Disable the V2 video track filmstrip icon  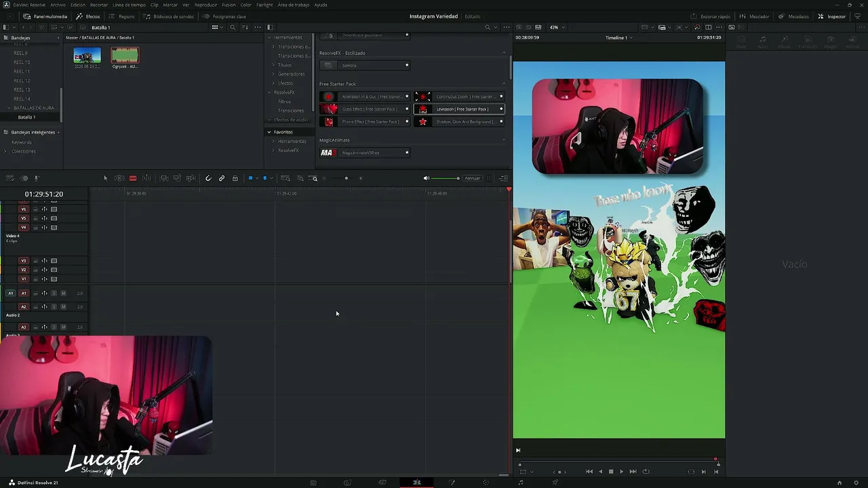point(54,270)
